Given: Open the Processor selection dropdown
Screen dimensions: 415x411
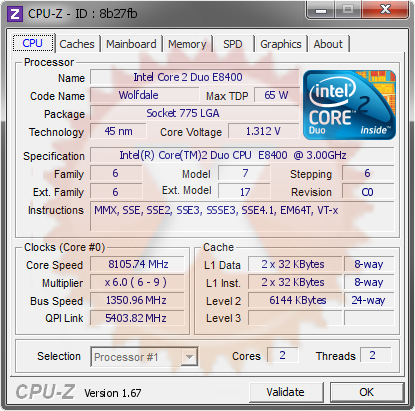Looking at the screenshot, I should click(x=144, y=357).
